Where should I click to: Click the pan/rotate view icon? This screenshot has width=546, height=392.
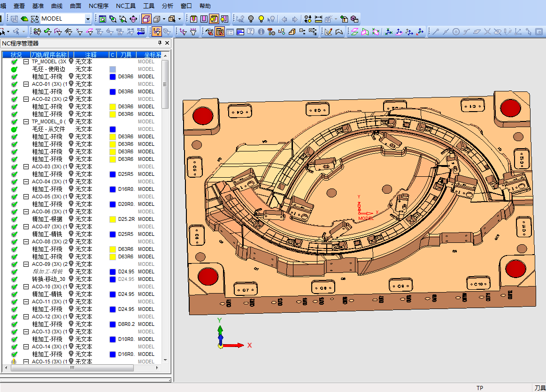(x=133, y=19)
